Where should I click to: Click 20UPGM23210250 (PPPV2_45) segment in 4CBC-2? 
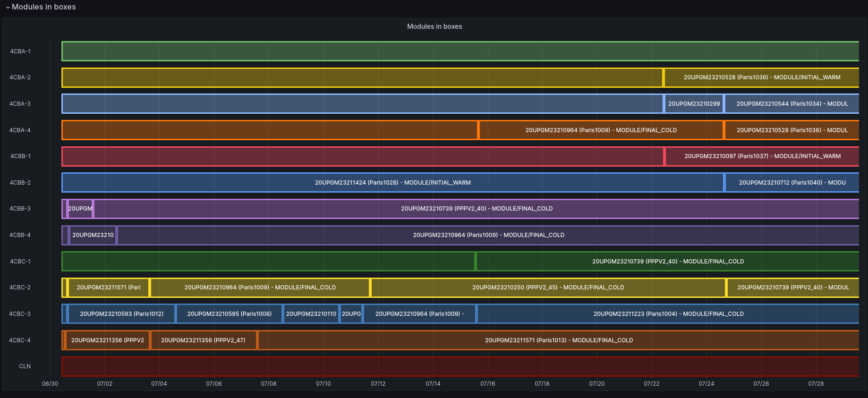pos(548,288)
